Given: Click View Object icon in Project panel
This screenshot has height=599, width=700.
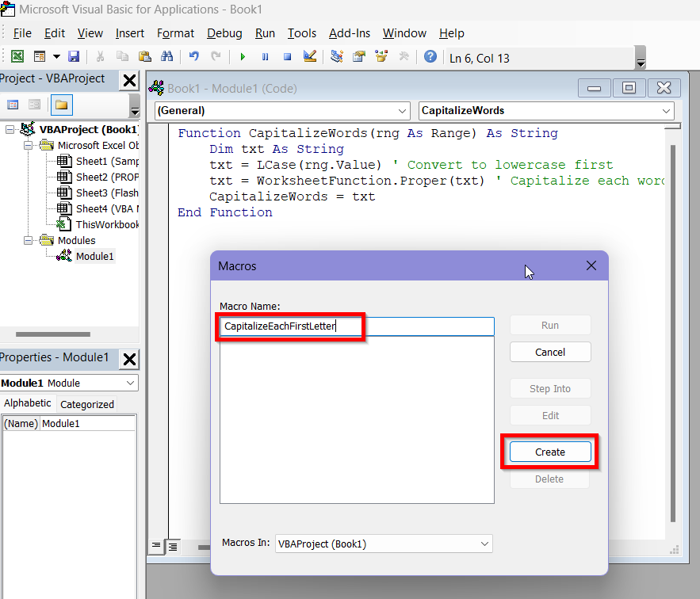Looking at the screenshot, I should click(34, 105).
